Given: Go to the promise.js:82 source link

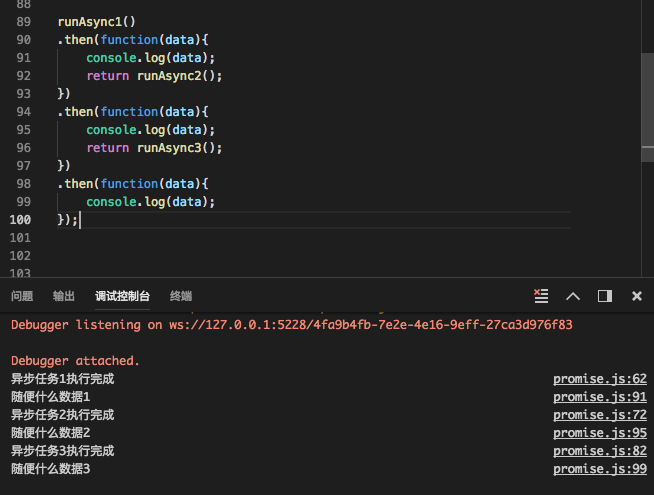Looking at the screenshot, I should pyautogui.click(x=600, y=451).
